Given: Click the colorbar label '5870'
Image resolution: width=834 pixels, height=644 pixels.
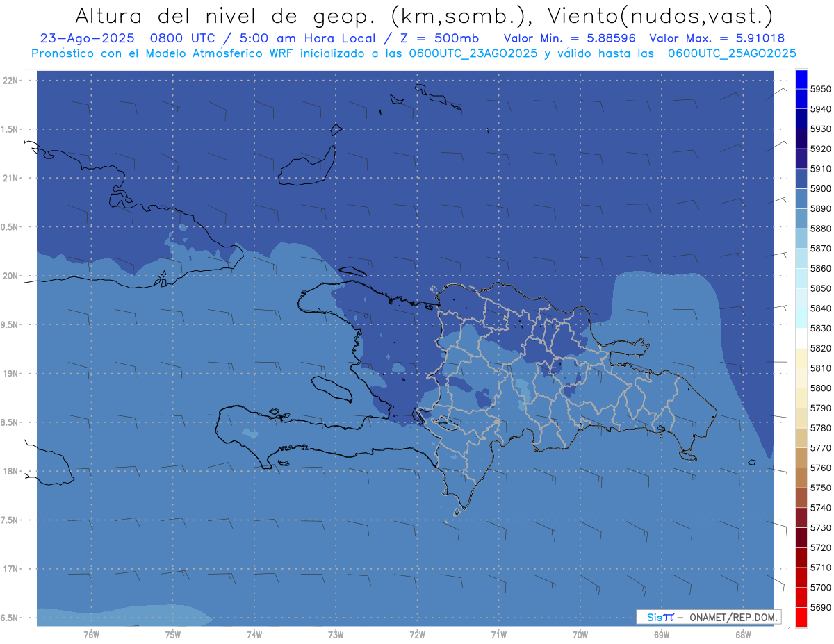Looking at the screenshot, I should click(820, 249).
